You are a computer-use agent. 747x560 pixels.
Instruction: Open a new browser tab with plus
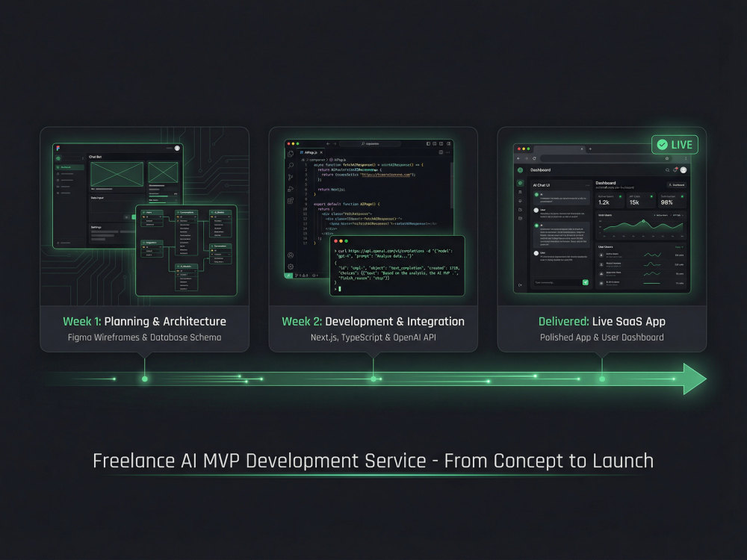pos(590,149)
